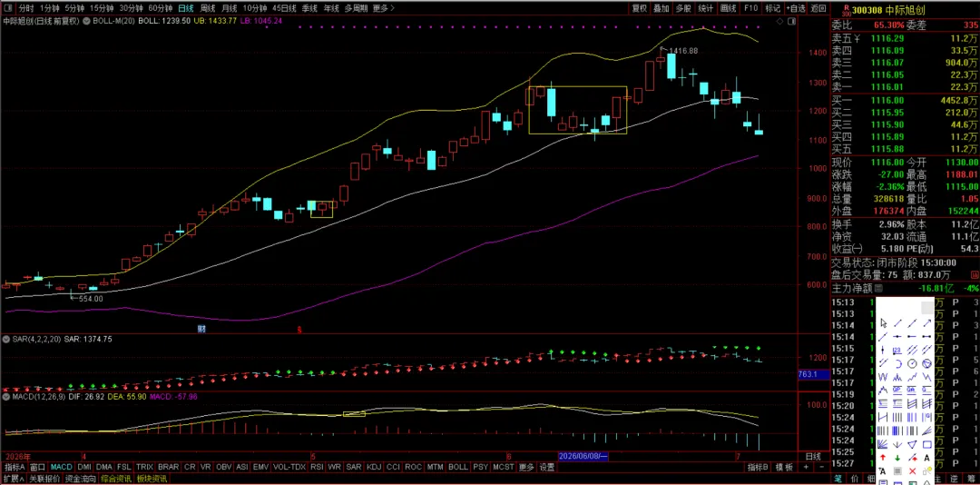
Task: Click the window icon at top-left corner
Action: point(7,8)
